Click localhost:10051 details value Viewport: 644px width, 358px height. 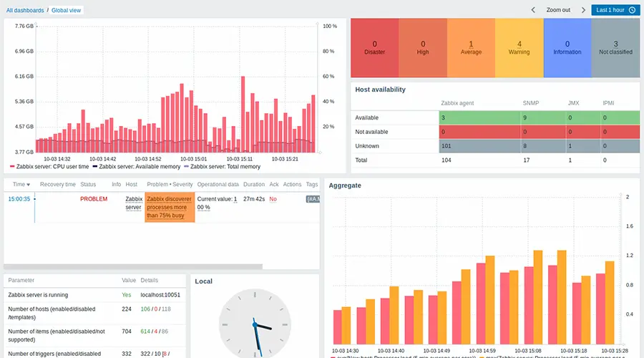[x=160, y=295]
